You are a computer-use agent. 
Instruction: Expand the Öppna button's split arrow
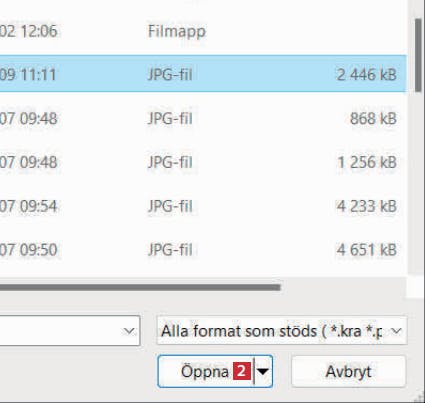(263, 371)
